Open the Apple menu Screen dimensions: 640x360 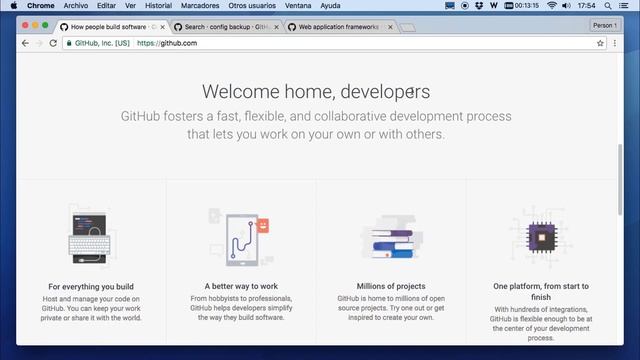13,6
